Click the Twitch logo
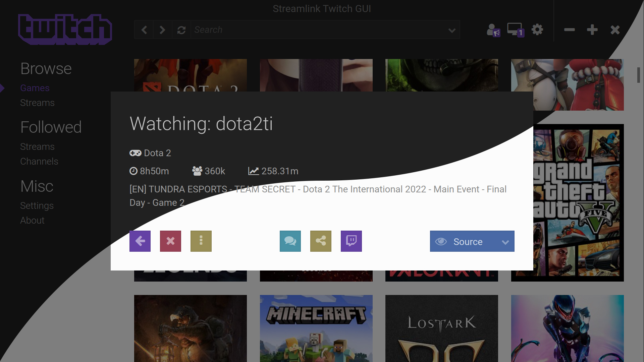Screen dimensions: 644x362 [x=65, y=29]
